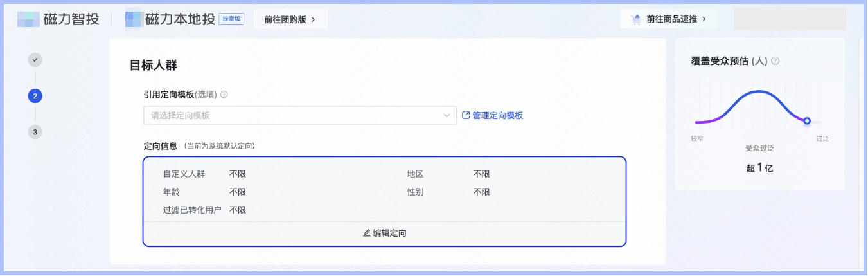Go to 前往团购版
868x276 pixels.
(290, 19)
